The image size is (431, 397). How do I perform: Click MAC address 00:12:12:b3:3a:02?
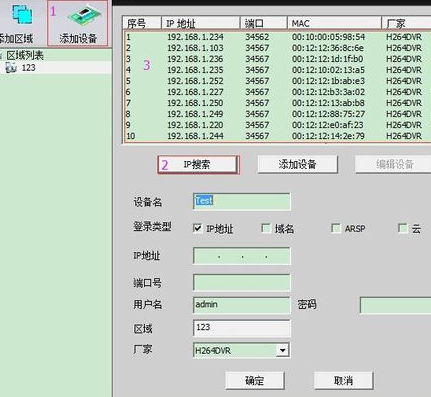click(x=328, y=92)
